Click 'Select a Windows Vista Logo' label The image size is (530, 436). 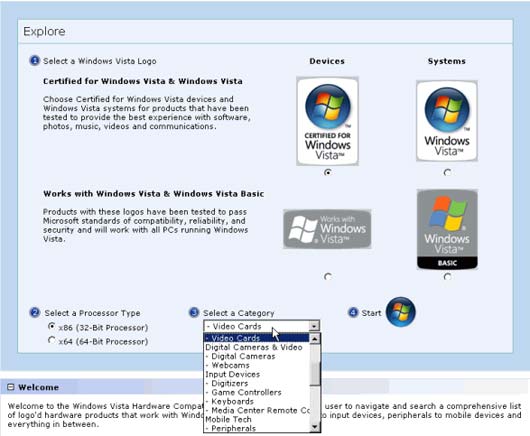point(100,61)
